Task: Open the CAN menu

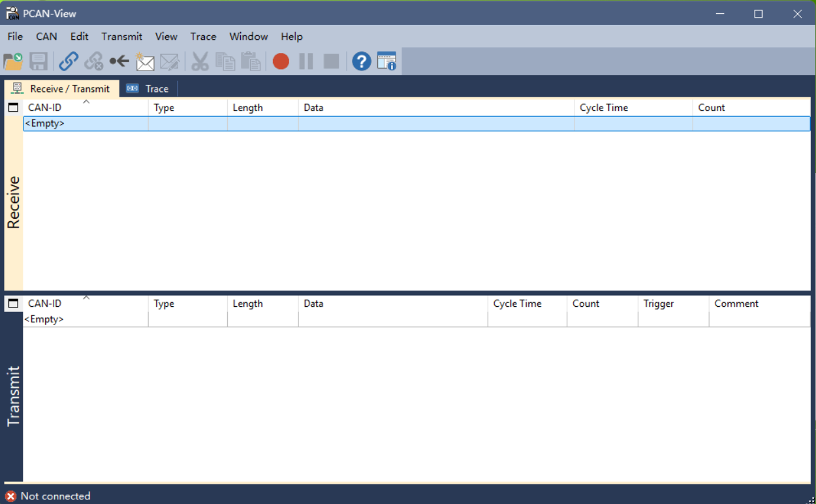Action: 46,37
